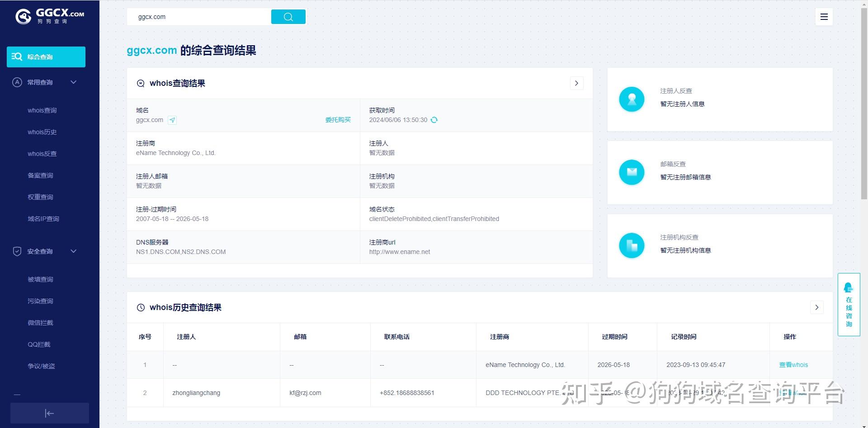Collapse the 常用查询 menu chevron
The image size is (868, 428).
tap(74, 82)
